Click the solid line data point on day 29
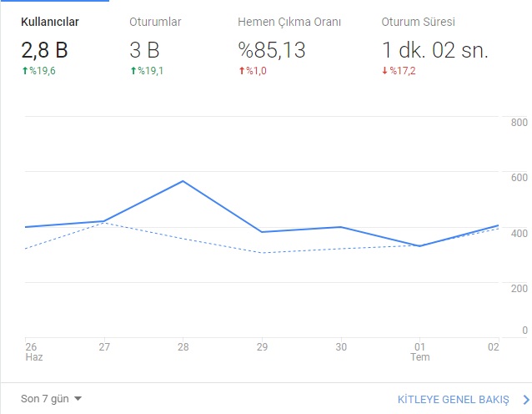This screenshot has height=414, width=532. [262, 232]
